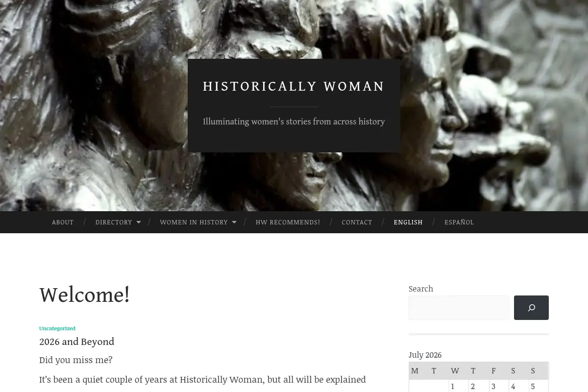The width and height of the screenshot is (588, 392).
Task: Open the Directory menu item
Action: pos(114,222)
